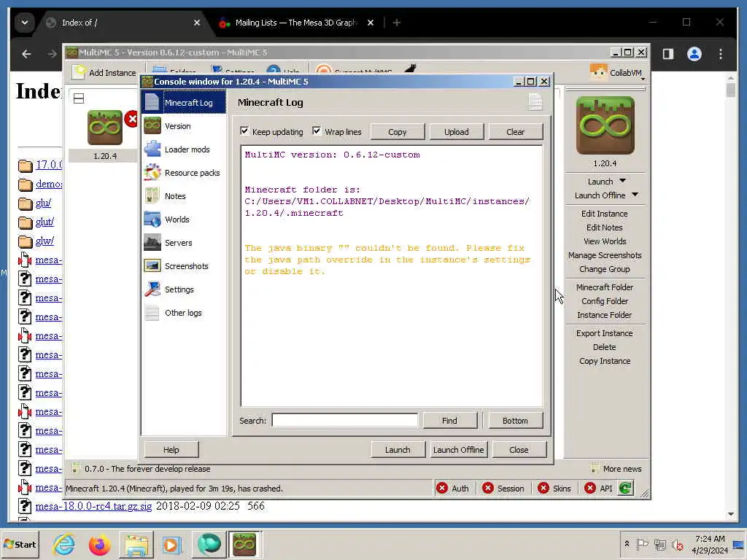Open the browser profile icon
The width and height of the screenshot is (747, 560).
point(694,54)
